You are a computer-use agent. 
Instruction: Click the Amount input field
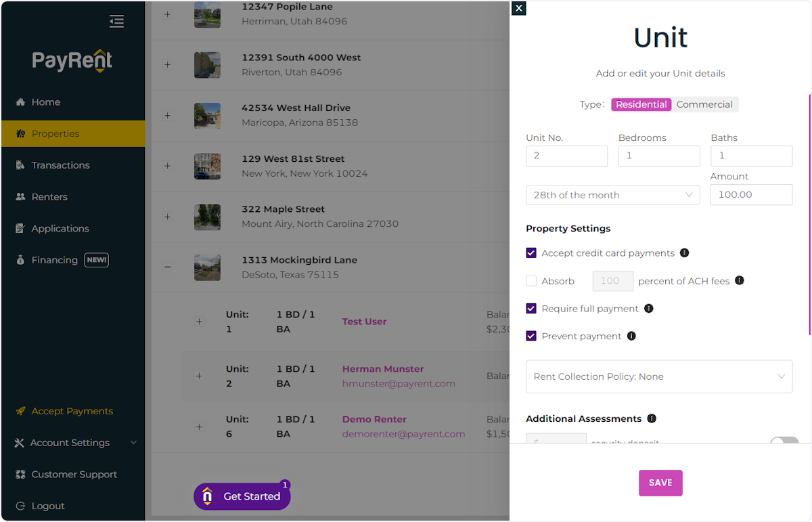pyautogui.click(x=751, y=194)
